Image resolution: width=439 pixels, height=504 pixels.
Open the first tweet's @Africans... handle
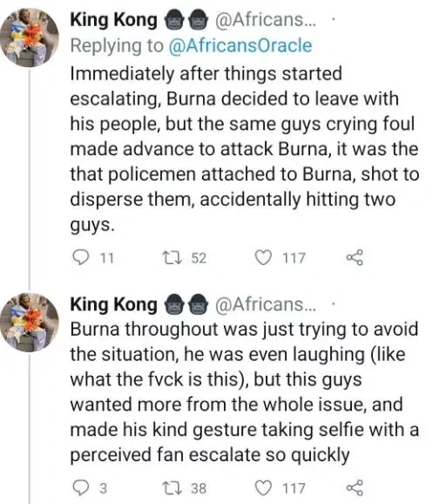[x=266, y=20]
